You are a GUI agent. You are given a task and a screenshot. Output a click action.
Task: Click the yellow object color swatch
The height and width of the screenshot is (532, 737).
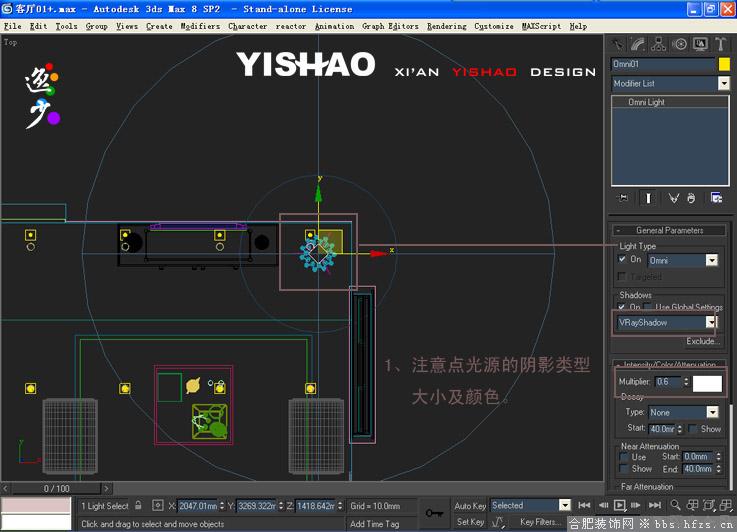click(x=724, y=64)
